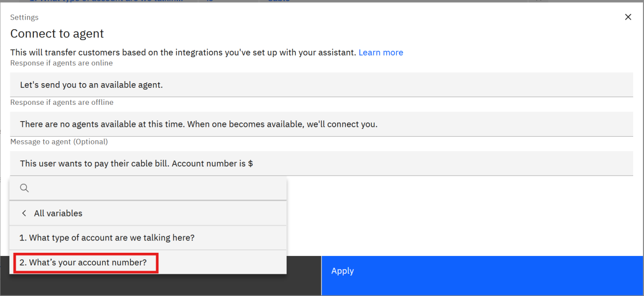Choose '2. What's your account number?' variable

pyautogui.click(x=83, y=263)
